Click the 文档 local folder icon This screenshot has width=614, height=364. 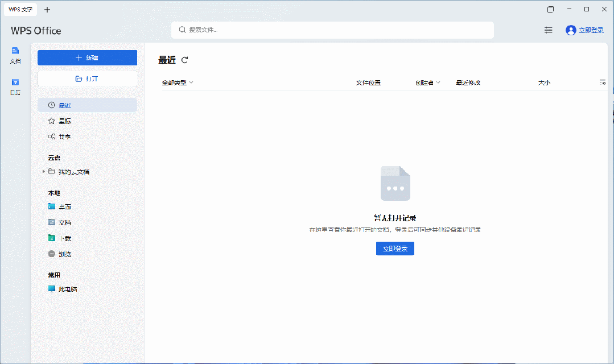pyautogui.click(x=52, y=222)
